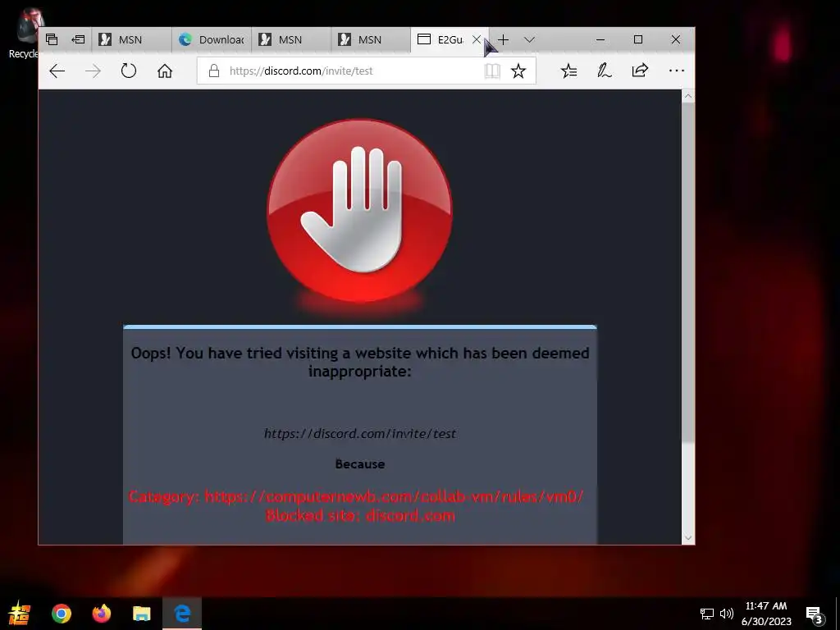Viewport: 840px width, 630px height.
Task: Switch to the second MSN tab
Action: click(x=291, y=39)
